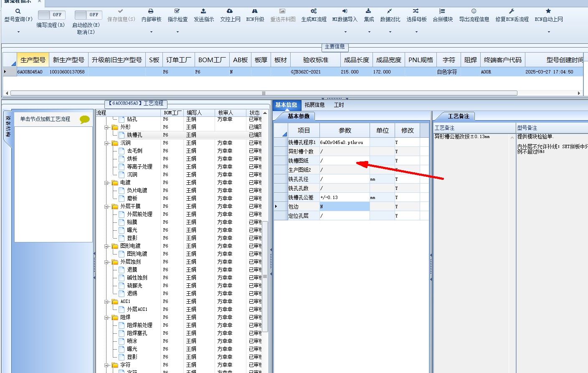This screenshot has height=373, width=588.
Task: Click the 单击节点加载工艺流程 label
Action: tap(45, 119)
